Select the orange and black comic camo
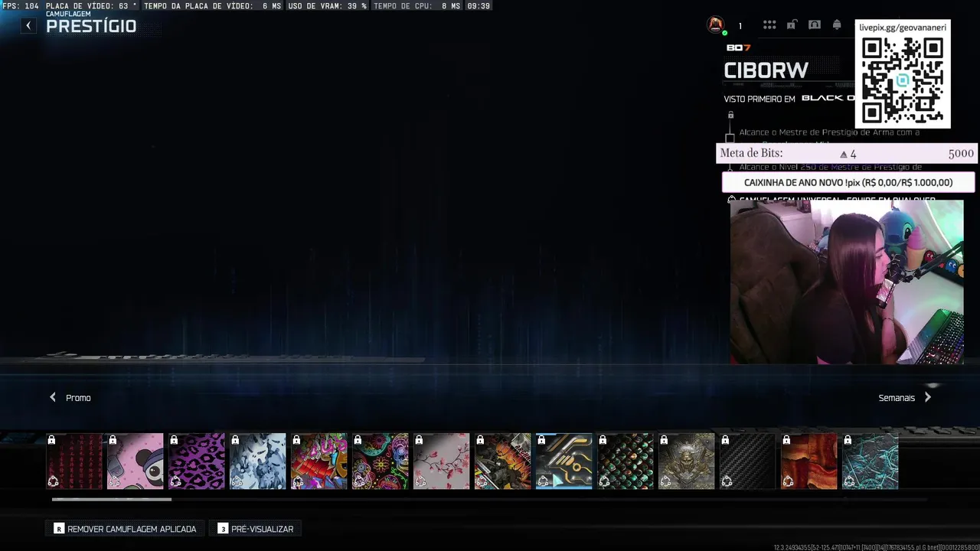Viewport: 980px width, 551px height. [503, 461]
